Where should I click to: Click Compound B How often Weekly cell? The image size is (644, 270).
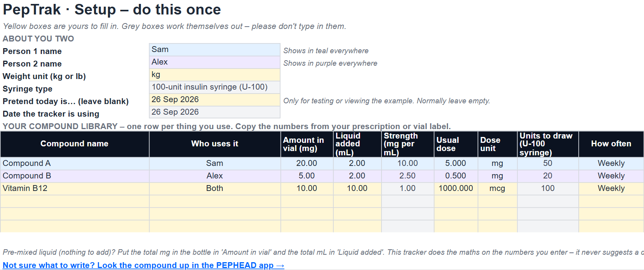click(611, 176)
